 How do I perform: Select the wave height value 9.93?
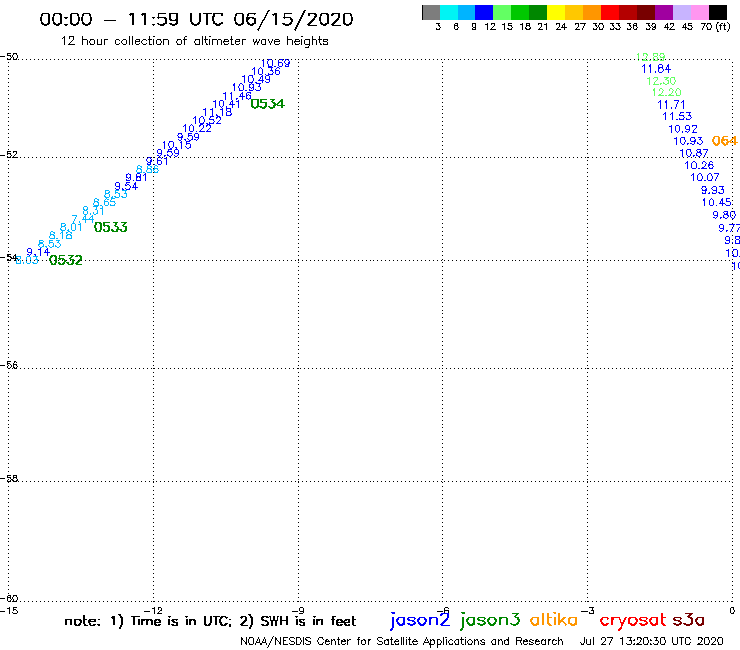click(712, 190)
